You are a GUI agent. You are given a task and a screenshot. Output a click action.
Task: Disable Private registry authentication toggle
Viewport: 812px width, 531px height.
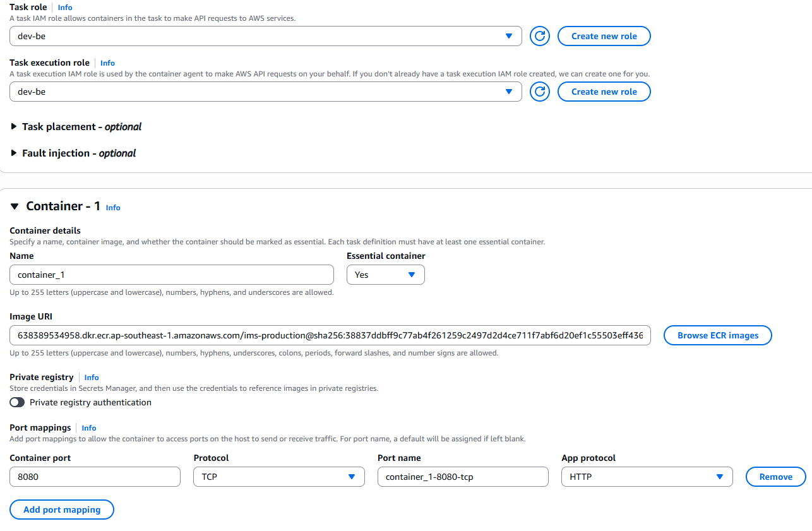(x=17, y=402)
